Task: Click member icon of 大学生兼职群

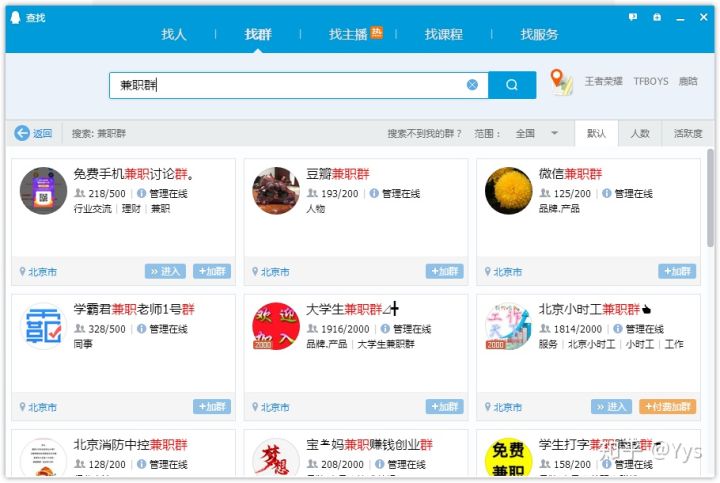Action: pos(312,329)
